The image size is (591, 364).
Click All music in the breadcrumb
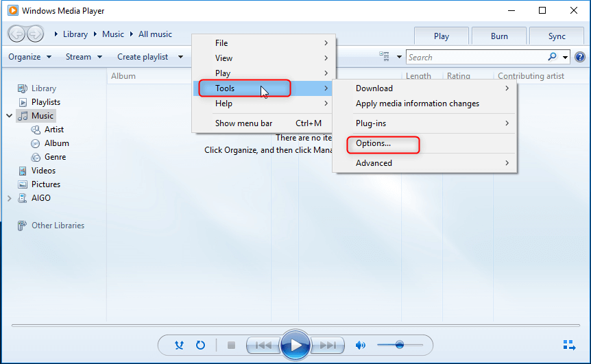click(x=155, y=34)
